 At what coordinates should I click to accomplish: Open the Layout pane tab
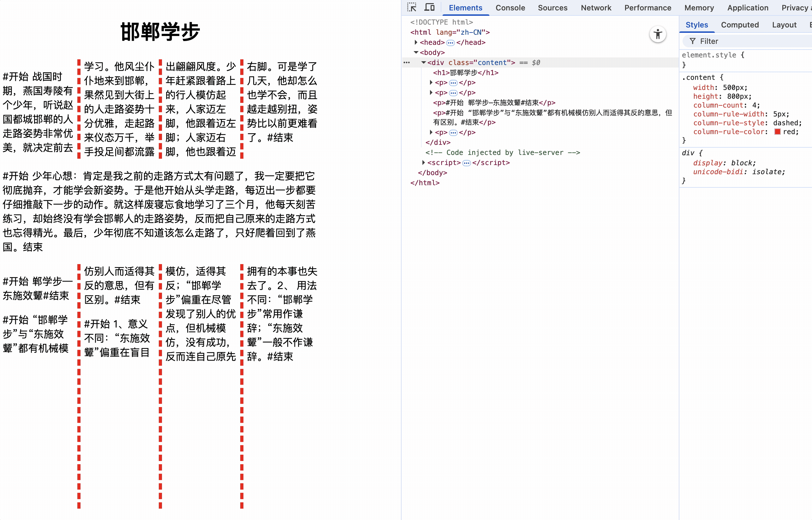click(784, 25)
